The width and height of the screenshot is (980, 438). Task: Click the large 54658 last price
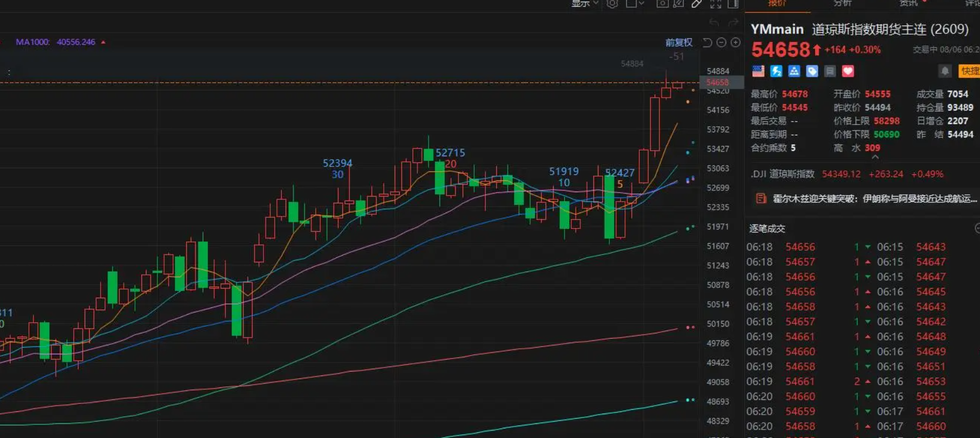coord(781,50)
